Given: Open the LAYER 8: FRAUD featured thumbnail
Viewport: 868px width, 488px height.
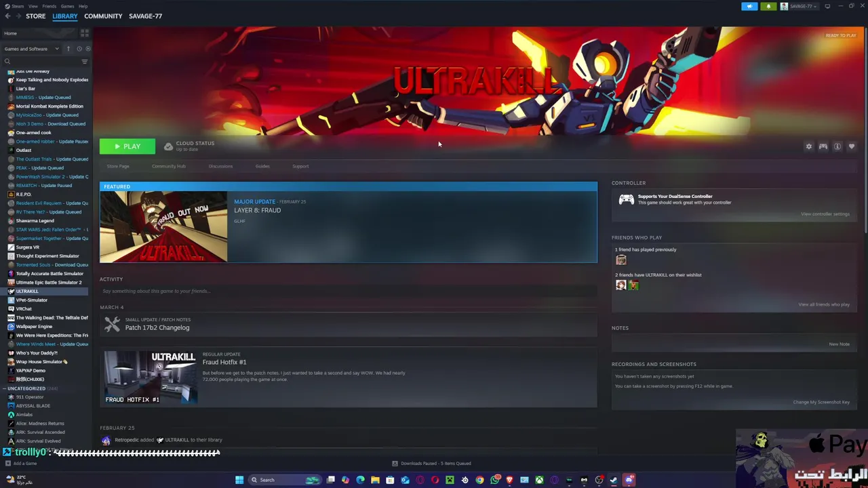Looking at the screenshot, I should tap(163, 226).
